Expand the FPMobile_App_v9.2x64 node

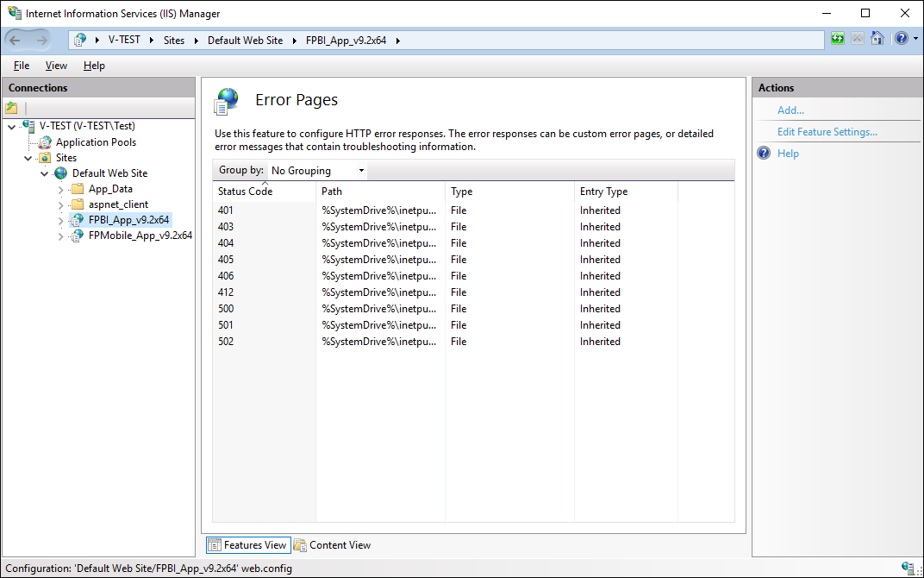tap(61, 236)
